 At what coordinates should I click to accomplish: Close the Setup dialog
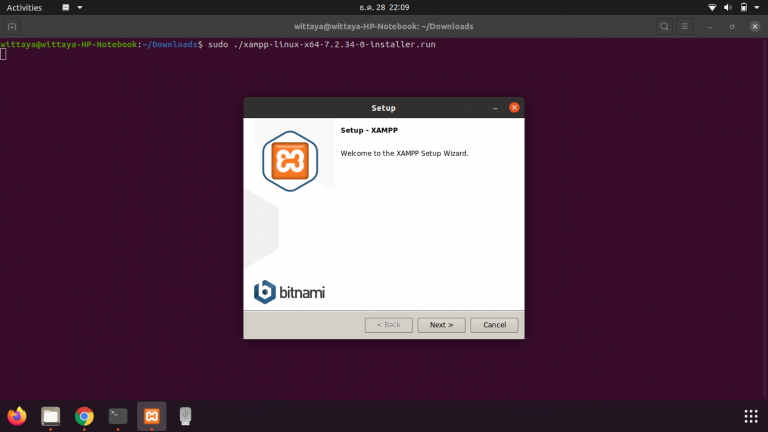pyautogui.click(x=514, y=108)
